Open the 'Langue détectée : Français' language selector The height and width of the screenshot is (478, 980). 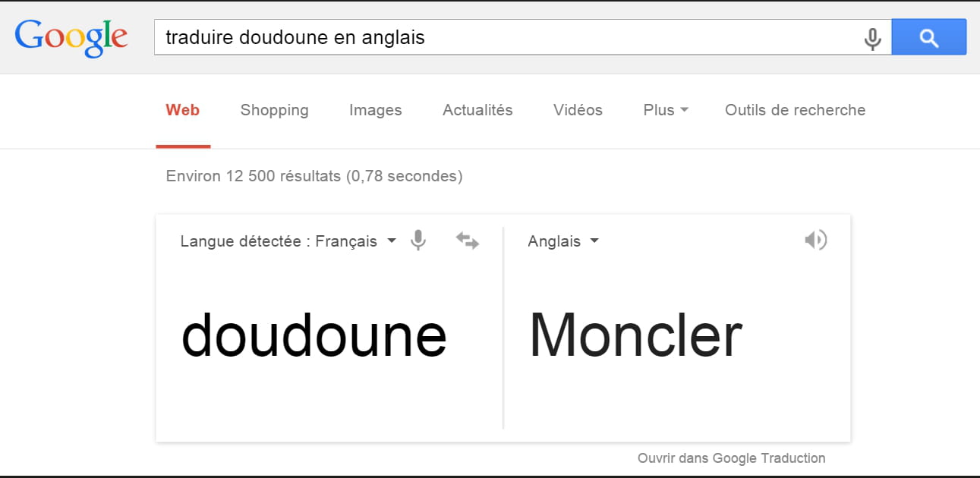coord(287,241)
